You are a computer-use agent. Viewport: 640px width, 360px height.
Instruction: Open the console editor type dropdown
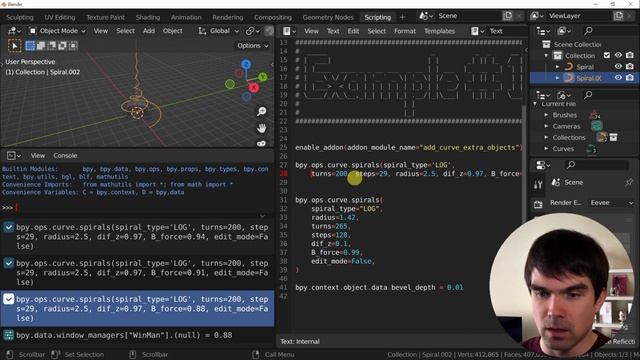point(13,156)
